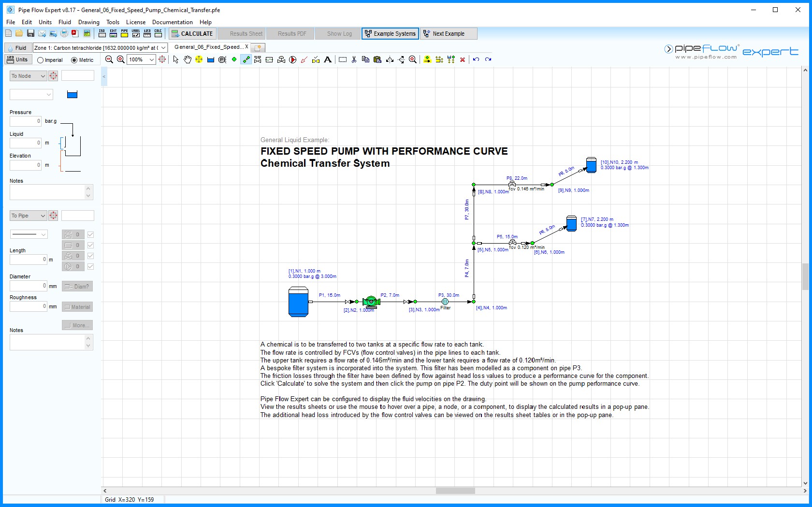Open the pipe line style dropdown
This screenshot has width=812, height=507.
point(29,234)
